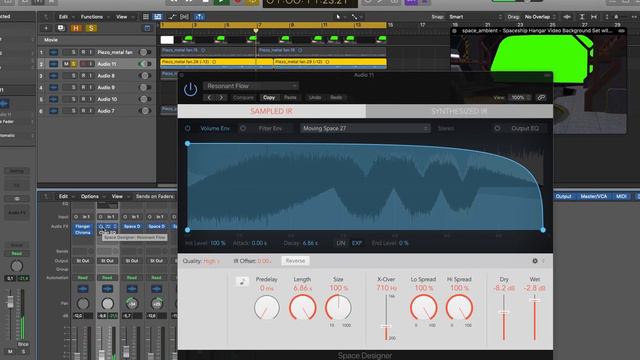The image size is (640, 360).
Task: Switch to the SAMPLED IR tab
Action: pyautogui.click(x=272, y=111)
